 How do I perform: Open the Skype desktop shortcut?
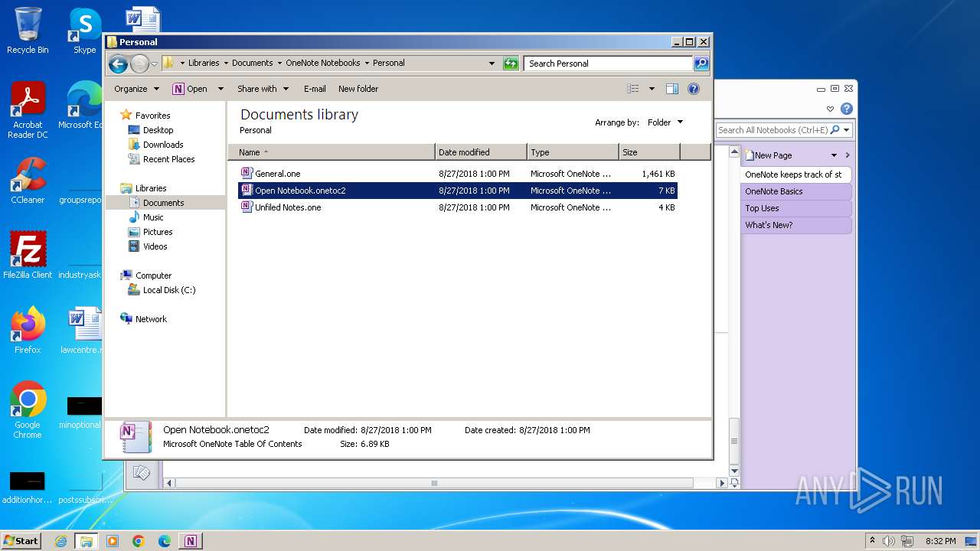(x=84, y=31)
